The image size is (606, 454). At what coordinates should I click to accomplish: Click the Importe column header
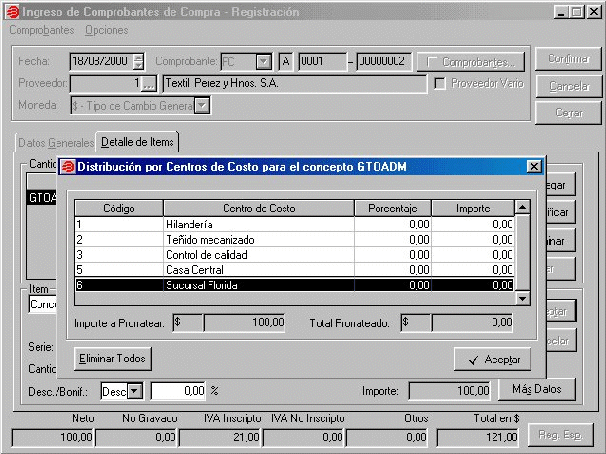tap(473, 208)
